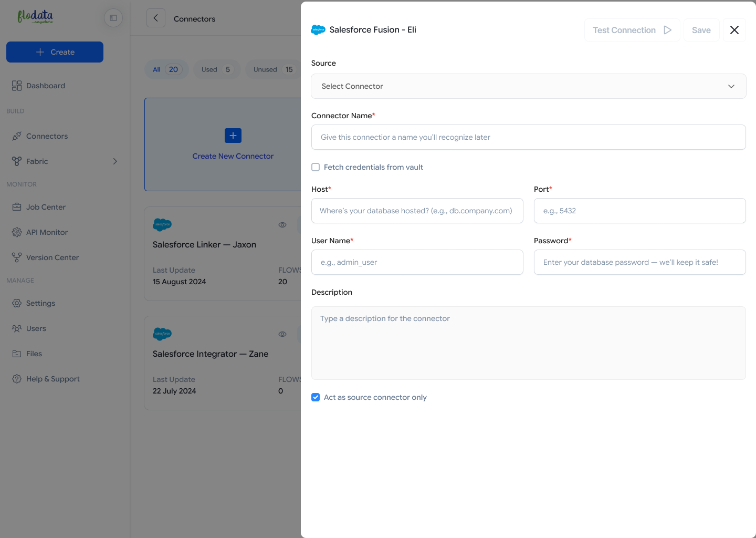Click the Connectors plug icon in sidebar
The image size is (756, 538).
click(x=17, y=136)
